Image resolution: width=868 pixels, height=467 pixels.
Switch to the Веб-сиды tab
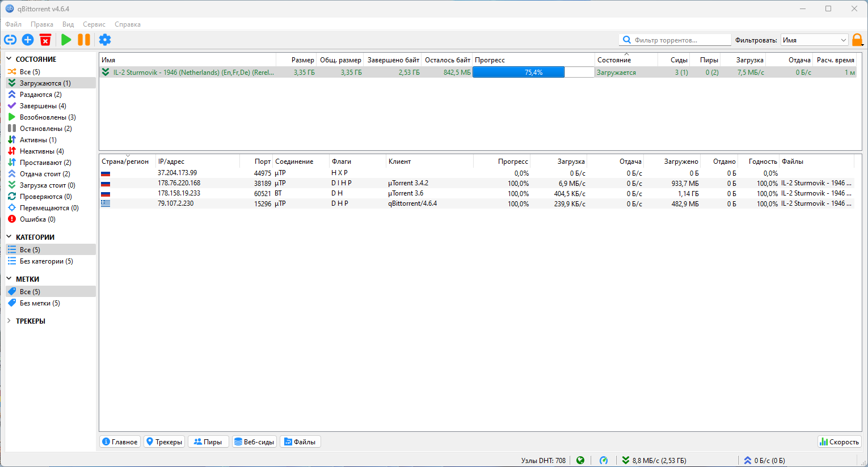coord(255,441)
